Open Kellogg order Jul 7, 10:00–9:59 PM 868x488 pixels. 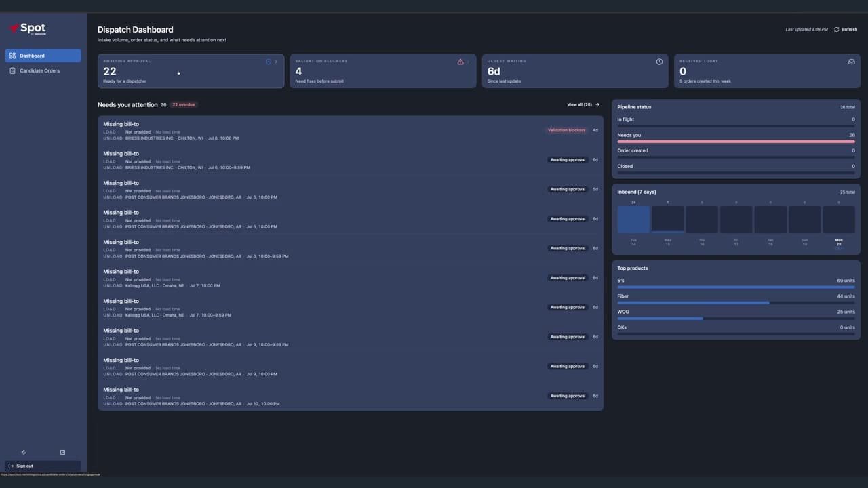pos(351,308)
